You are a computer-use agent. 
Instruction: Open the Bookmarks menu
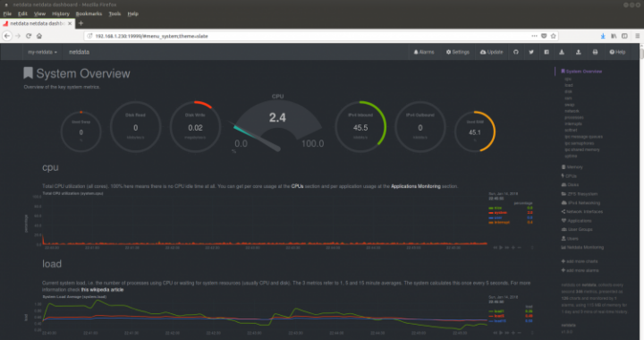point(89,13)
